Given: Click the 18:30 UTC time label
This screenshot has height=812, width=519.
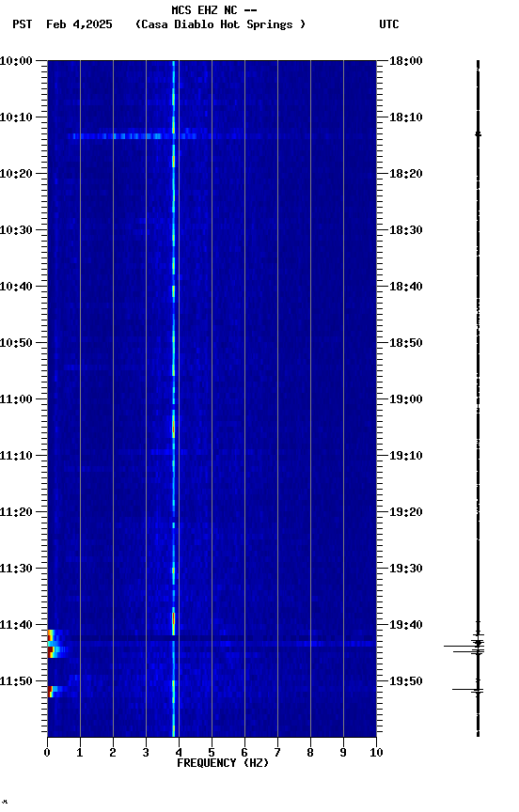Looking at the screenshot, I should point(406,230).
